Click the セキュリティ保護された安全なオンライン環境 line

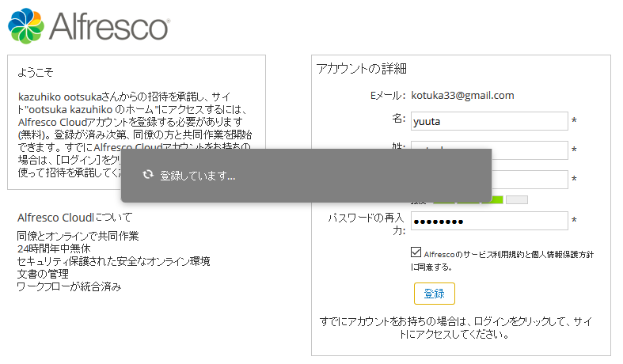(114, 261)
